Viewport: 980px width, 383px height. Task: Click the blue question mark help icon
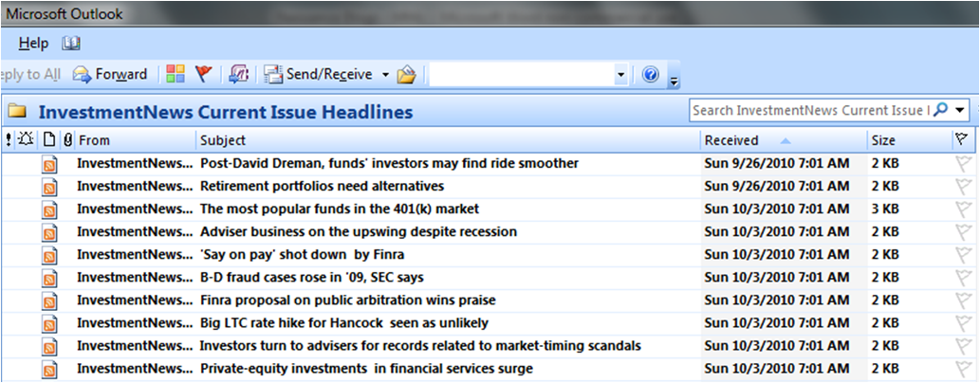(651, 74)
